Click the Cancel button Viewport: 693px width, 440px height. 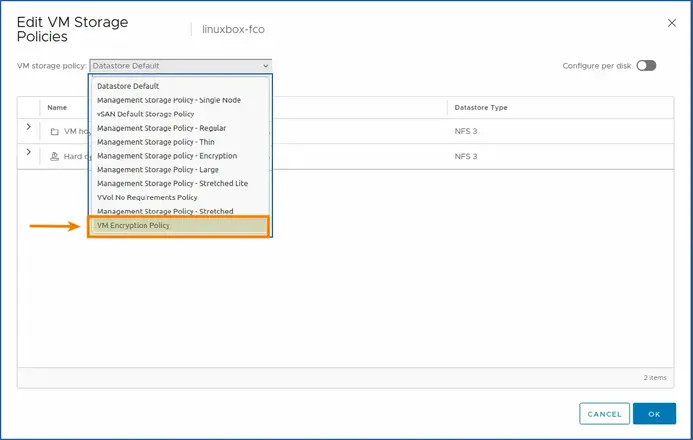(604, 413)
